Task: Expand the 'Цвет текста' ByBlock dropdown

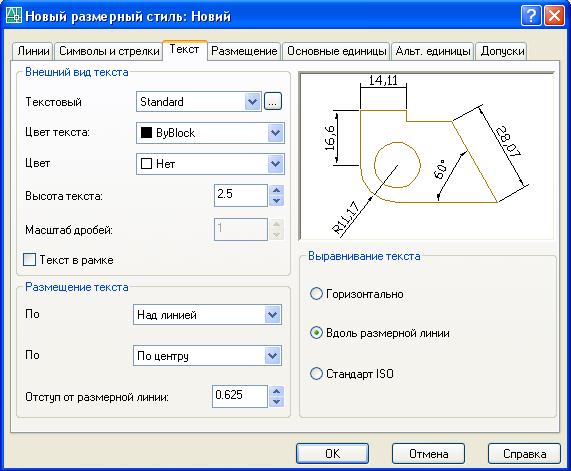Action: (x=276, y=133)
